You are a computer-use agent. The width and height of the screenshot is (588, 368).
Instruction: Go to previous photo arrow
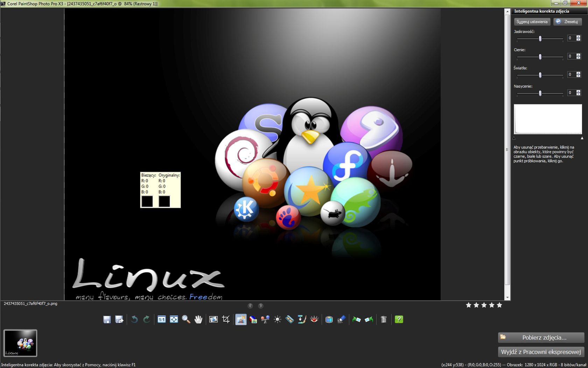[250, 306]
